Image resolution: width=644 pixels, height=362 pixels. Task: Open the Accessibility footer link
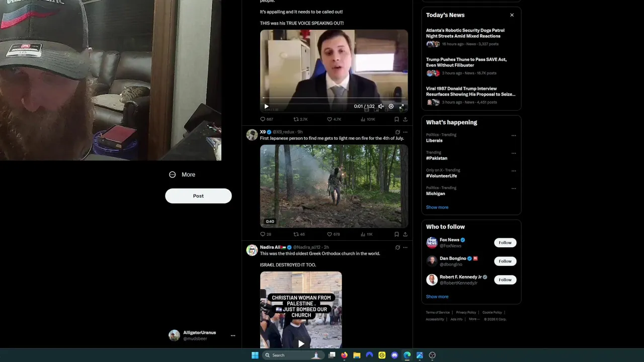[435, 319]
